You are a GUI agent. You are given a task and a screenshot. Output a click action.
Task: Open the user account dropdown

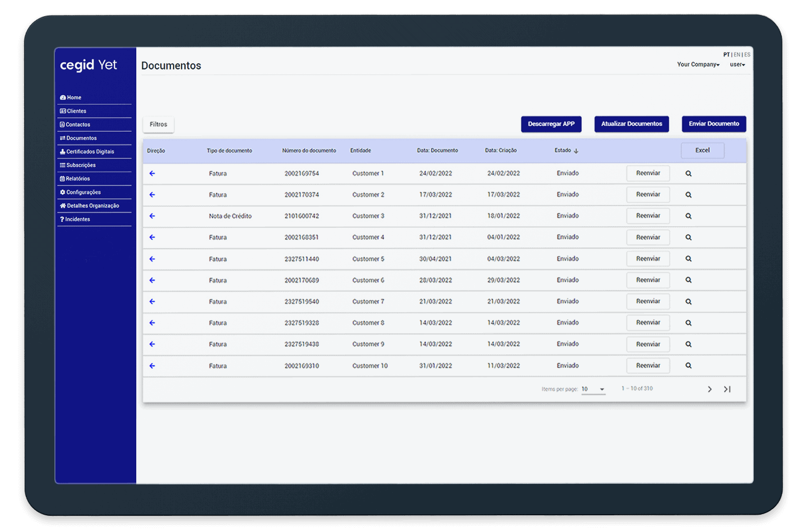[x=737, y=64]
